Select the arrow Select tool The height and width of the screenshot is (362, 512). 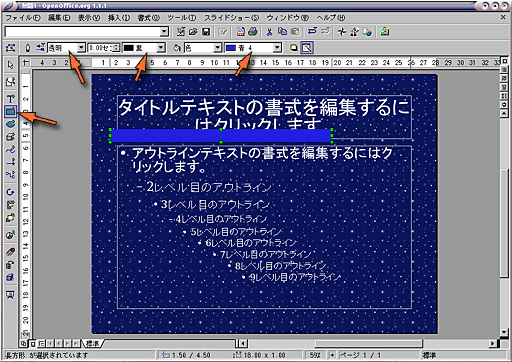point(10,65)
